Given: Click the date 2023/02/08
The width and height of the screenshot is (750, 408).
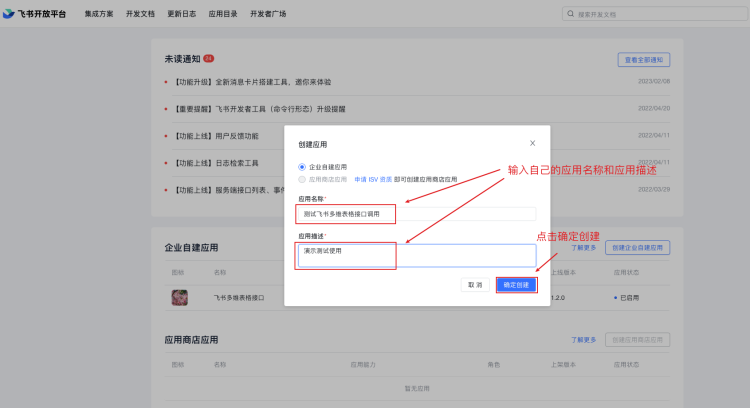Looking at the screenshot, I should pyautogui.click(x=654, y=81).
